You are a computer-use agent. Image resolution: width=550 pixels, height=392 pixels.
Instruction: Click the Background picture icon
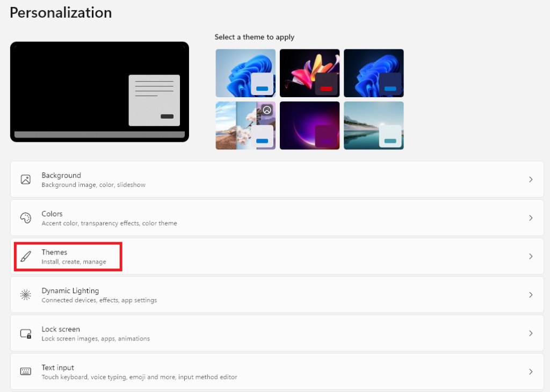tap(26, 179)
